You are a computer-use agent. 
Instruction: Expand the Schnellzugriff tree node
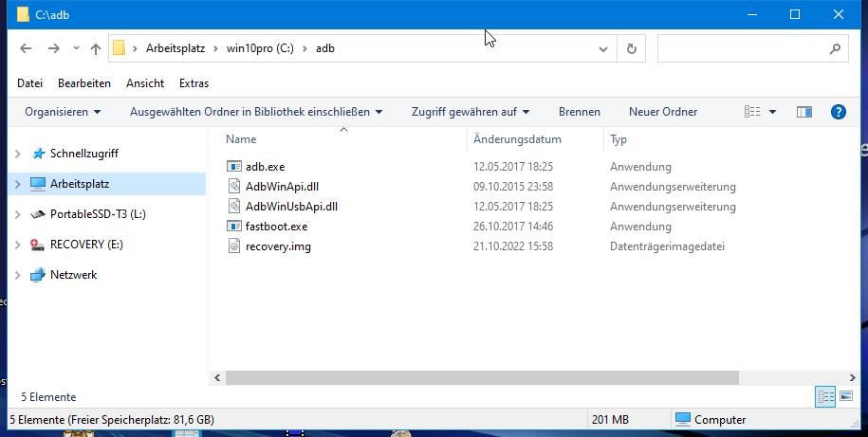pyautogui.click(x=18, y=154)
